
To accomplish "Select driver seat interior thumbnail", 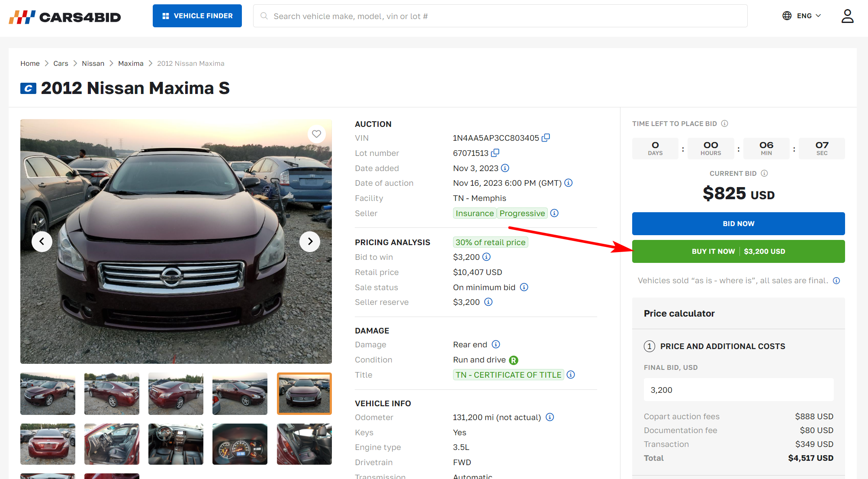I will coord(112,444).
